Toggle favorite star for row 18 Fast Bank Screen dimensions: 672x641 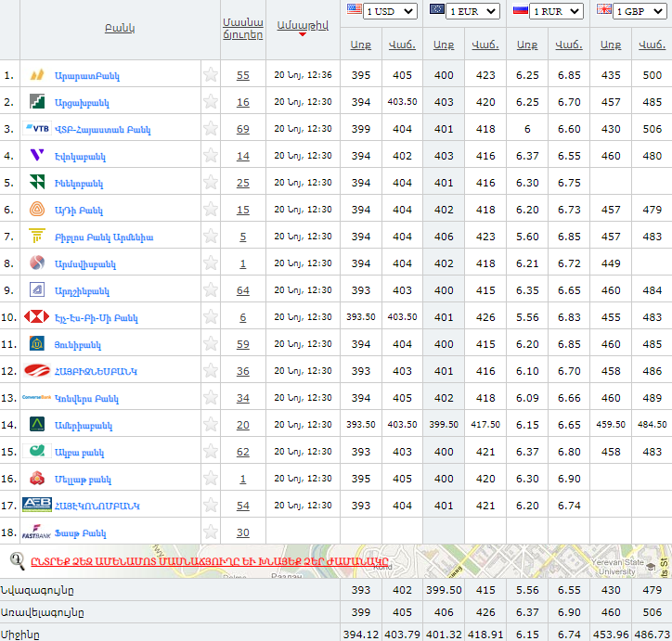point(211,532)
